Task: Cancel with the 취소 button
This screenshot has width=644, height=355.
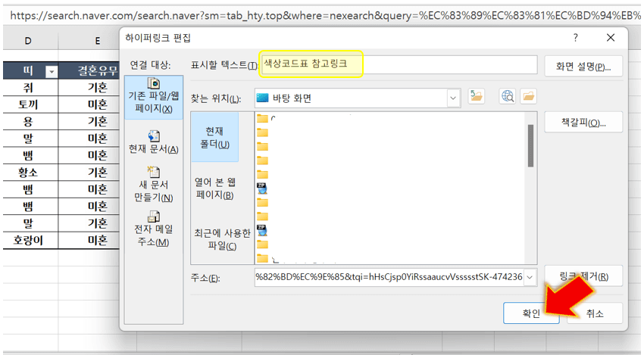Action: tap(595, 313)
